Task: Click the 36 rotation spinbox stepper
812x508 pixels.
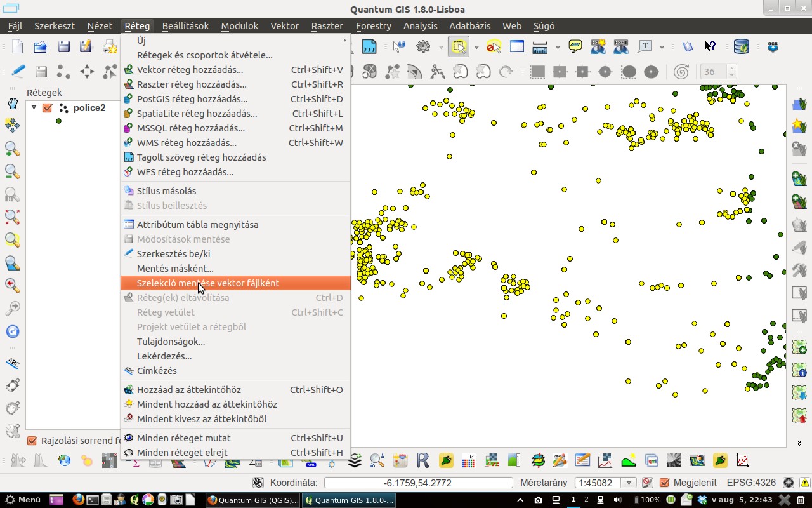Action: coord(732,72)
